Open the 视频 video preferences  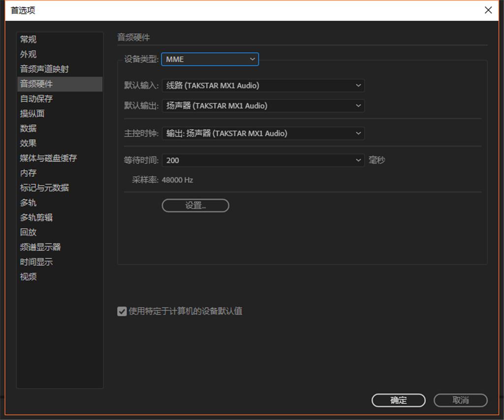point(28,277)
